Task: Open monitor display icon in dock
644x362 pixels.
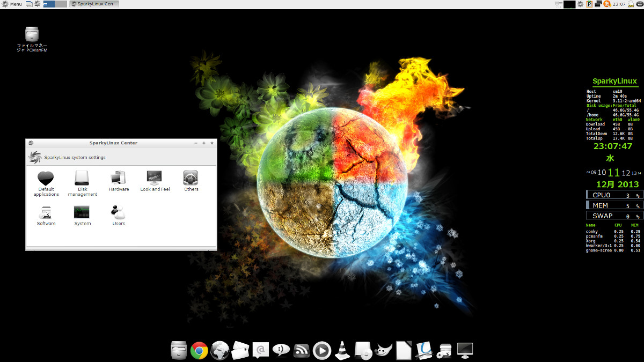Action: point(465,350)
